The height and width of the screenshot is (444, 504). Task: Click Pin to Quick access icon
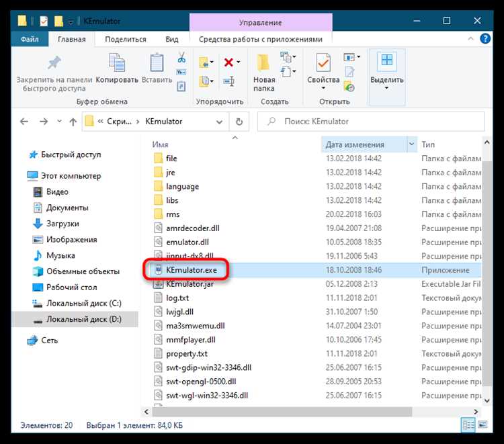pos(54,62)
